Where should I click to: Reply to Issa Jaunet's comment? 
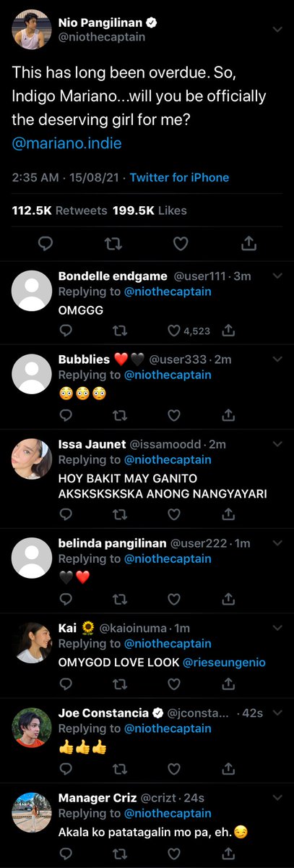(x=65, y=514)
